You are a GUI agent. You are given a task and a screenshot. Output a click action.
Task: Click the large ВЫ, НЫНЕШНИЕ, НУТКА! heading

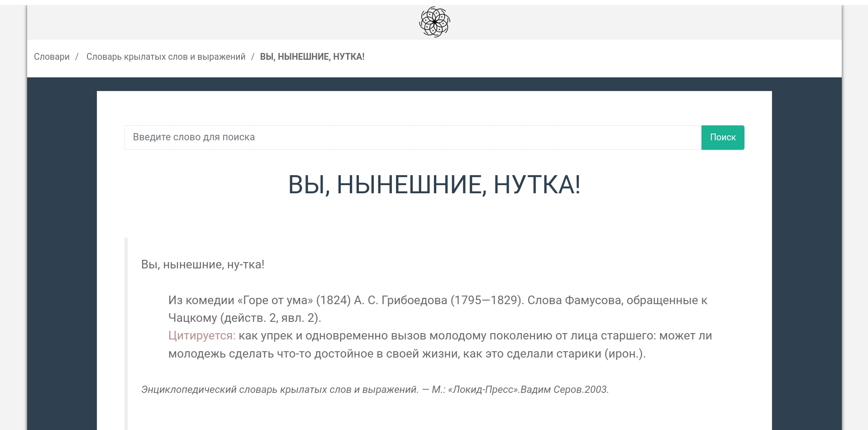point(434,185)
